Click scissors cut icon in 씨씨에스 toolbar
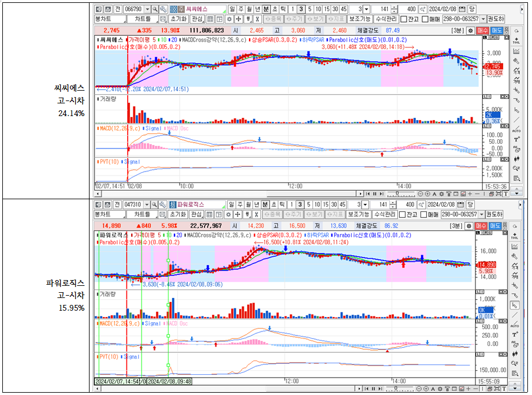532x395 pixels. coord(257,19)
